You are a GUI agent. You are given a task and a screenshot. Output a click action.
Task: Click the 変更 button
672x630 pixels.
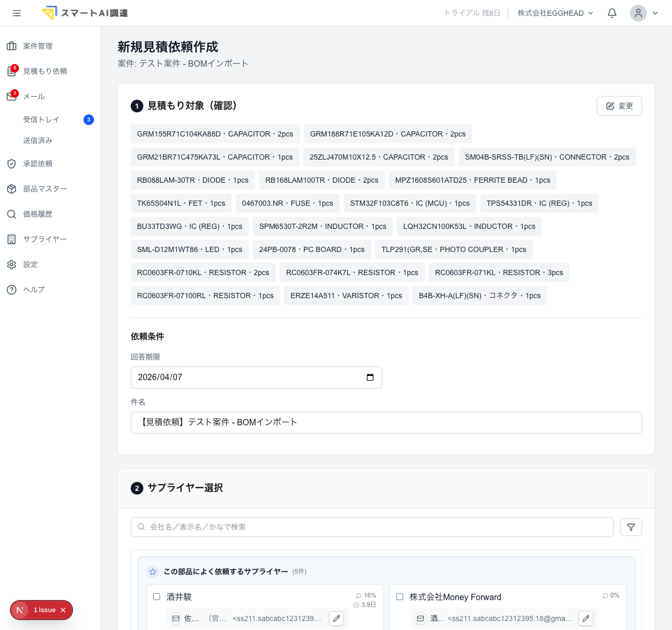tap(619, 106)
